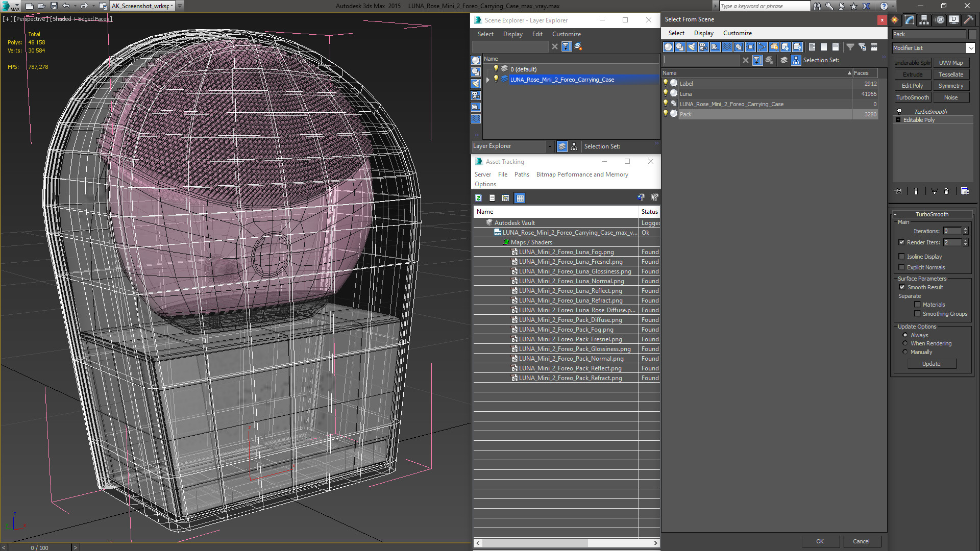Click Make Unique icon under modifier stack

coord(934,191)
